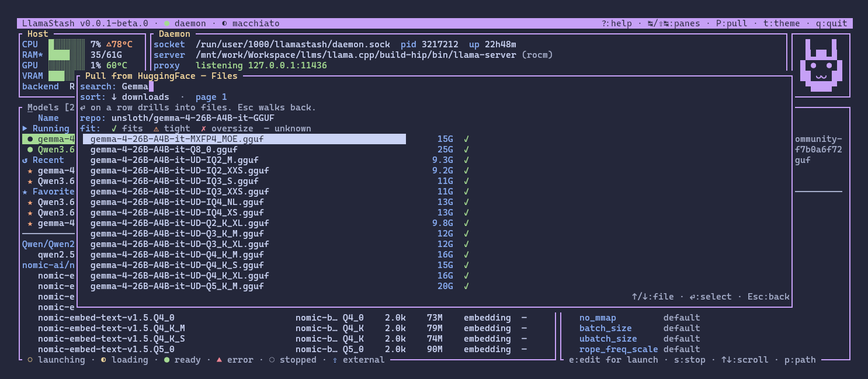
Task: Collapse the nomic-ai repo group
Action: point(48,265)
